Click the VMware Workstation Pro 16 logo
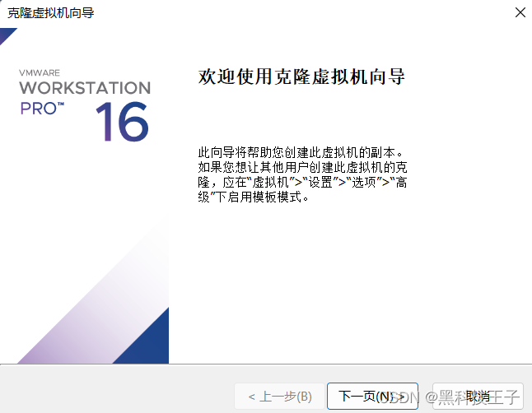The width and height of the screenshot is (532, 413). [x=85, y=104]
